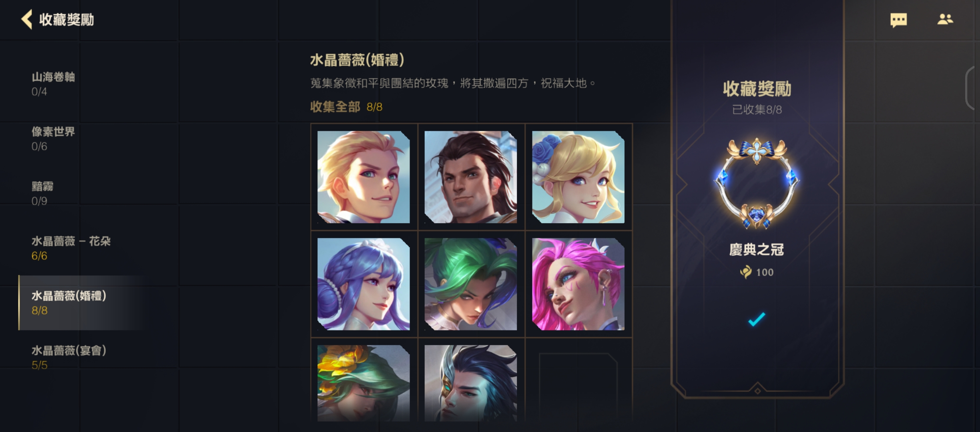Select the green-haired champion portrait

(471, 284)
